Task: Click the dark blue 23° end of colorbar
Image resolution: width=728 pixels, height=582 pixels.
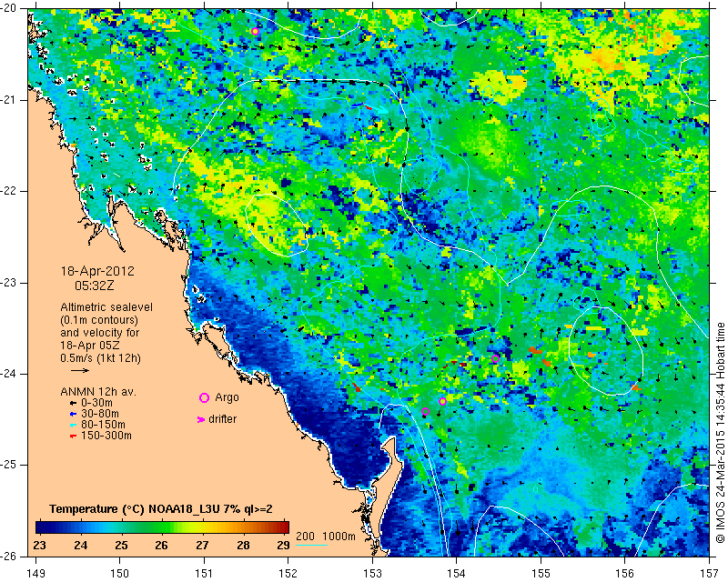Action: (39, 527)
